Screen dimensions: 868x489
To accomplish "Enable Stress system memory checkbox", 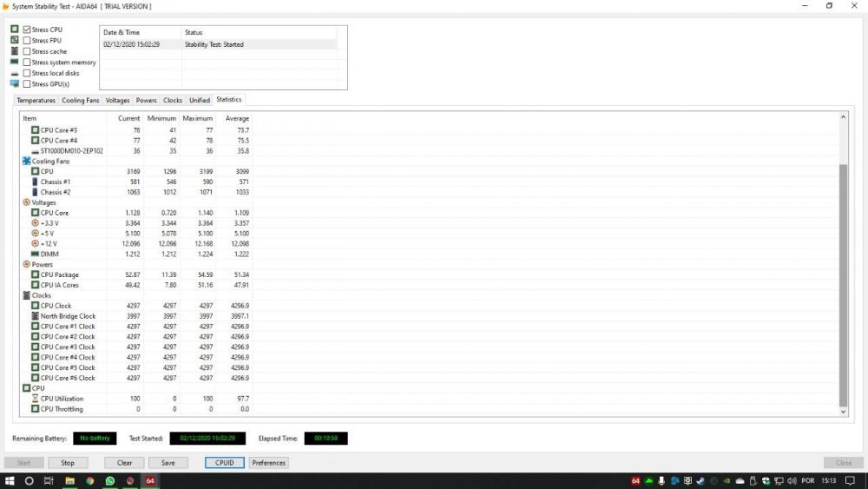I will click(x=27, y=63).
